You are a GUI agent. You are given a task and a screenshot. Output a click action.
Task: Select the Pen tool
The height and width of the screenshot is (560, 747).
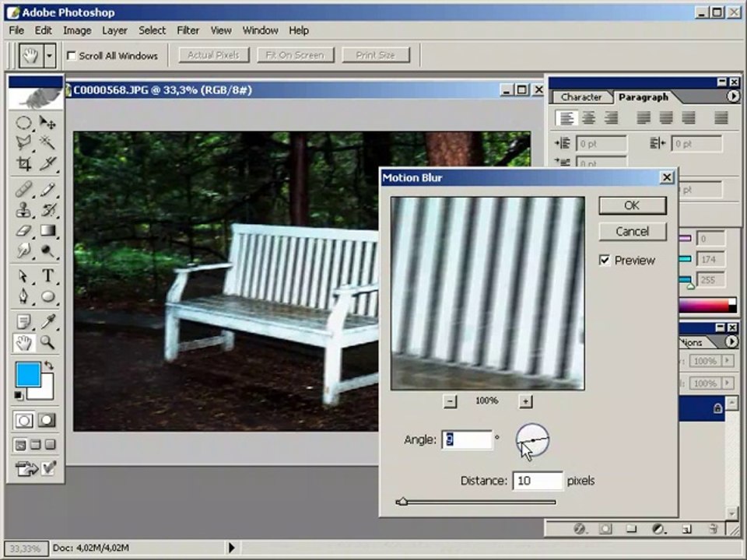[24, 296]
